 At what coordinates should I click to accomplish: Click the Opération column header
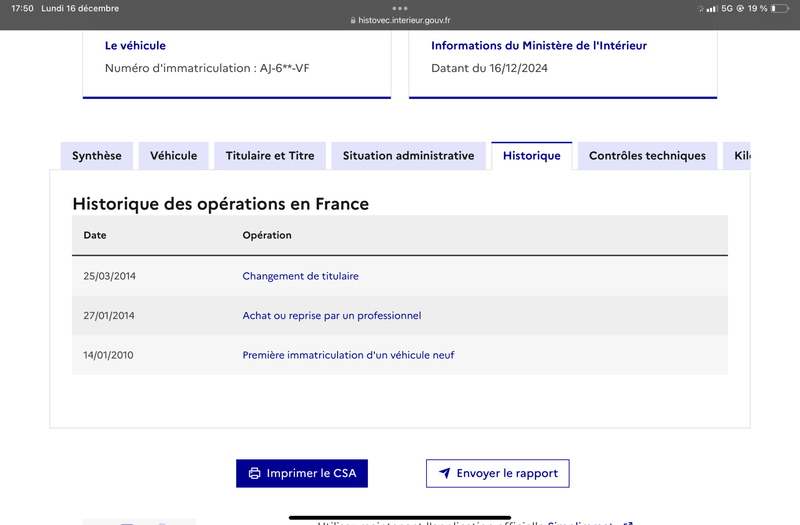[x=267, y=235]
